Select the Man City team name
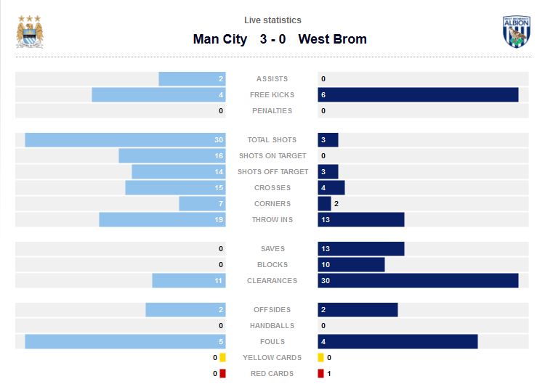Screen dimensions: 545x392 click(x=219, y=39)
